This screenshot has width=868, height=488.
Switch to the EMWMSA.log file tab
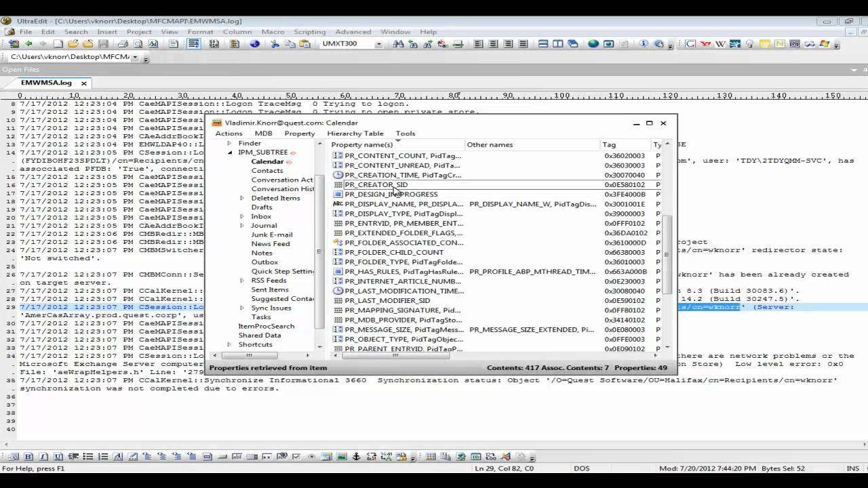46,83
